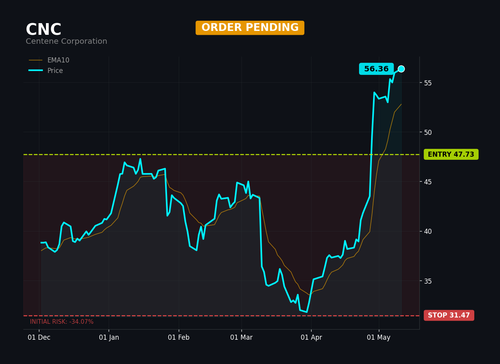Image resolution: width=500 pixels, height=364 pixels.
Task: Click the STOP 31.47 label
Action: point(449,315)
